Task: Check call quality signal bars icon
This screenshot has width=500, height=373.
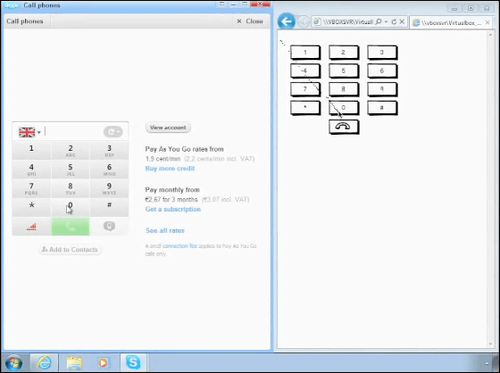Action: pyautogui.click(x=31, y=227)
